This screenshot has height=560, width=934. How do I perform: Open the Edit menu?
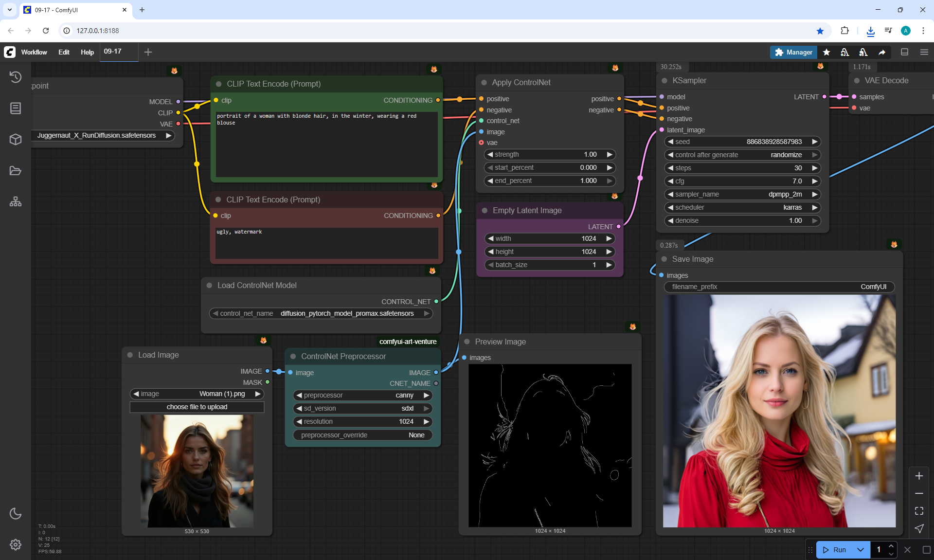(x=64, y=52)
